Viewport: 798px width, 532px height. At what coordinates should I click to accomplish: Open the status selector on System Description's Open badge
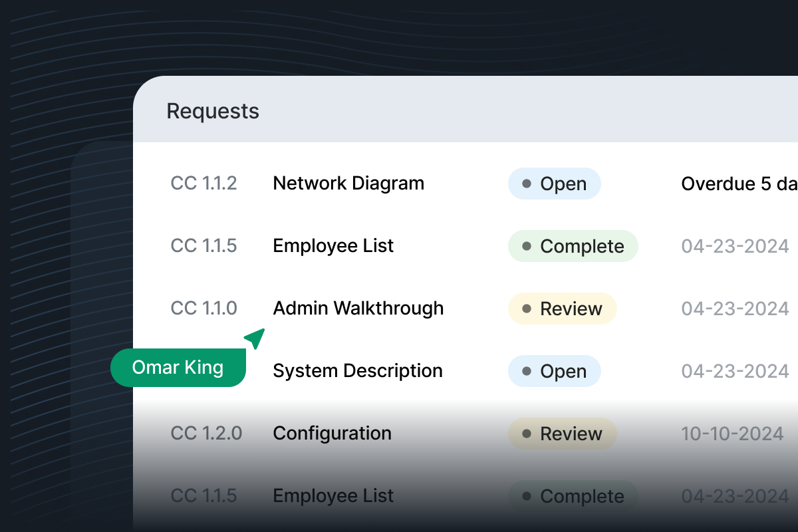[554, 370]
